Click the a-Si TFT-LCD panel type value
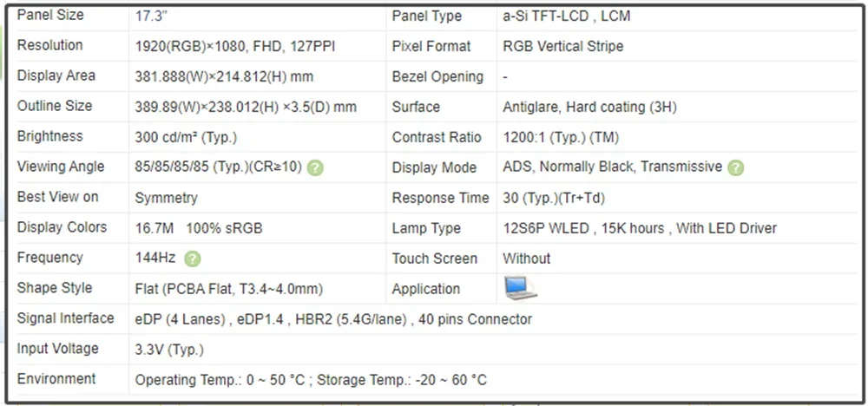The height and width of the screenshot is (406, 868). 566,16
